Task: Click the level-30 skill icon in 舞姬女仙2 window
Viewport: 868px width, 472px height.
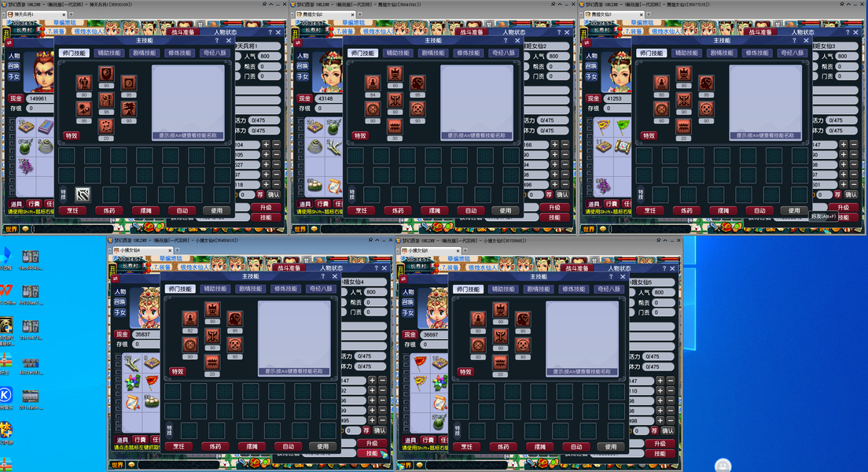Action: tap(395, 127)
